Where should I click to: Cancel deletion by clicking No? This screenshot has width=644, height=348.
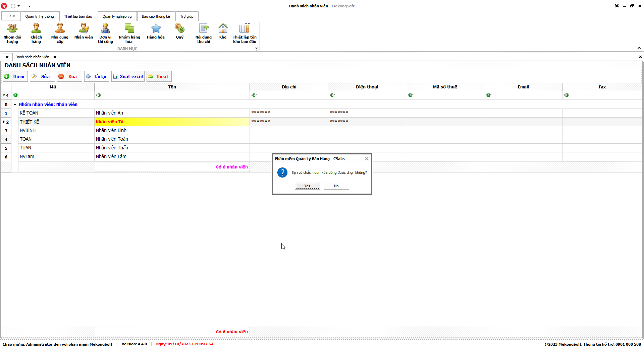336,186
